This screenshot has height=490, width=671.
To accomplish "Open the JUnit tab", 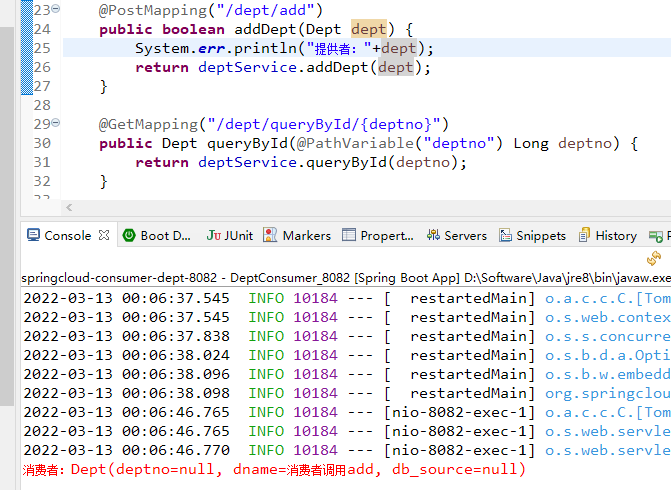I will (x=230, y=235).
